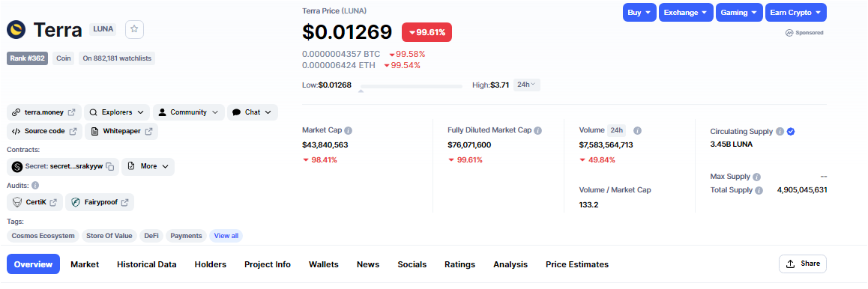
Task: Click the Max Supply info icon
Action: [x=757, y=177]
